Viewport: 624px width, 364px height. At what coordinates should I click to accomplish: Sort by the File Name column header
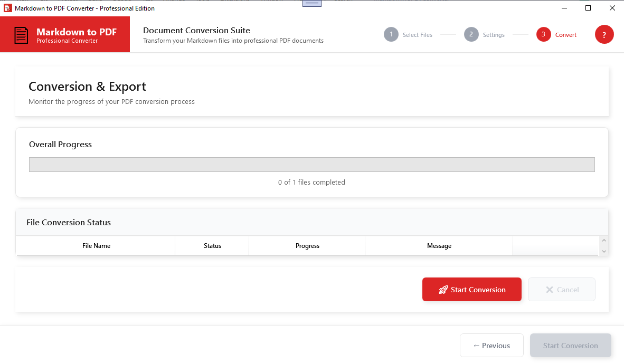(96, 246)
